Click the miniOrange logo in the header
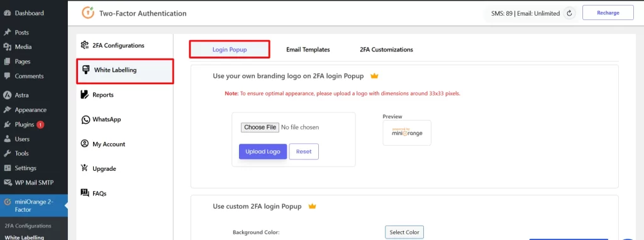 click(88, 13)
